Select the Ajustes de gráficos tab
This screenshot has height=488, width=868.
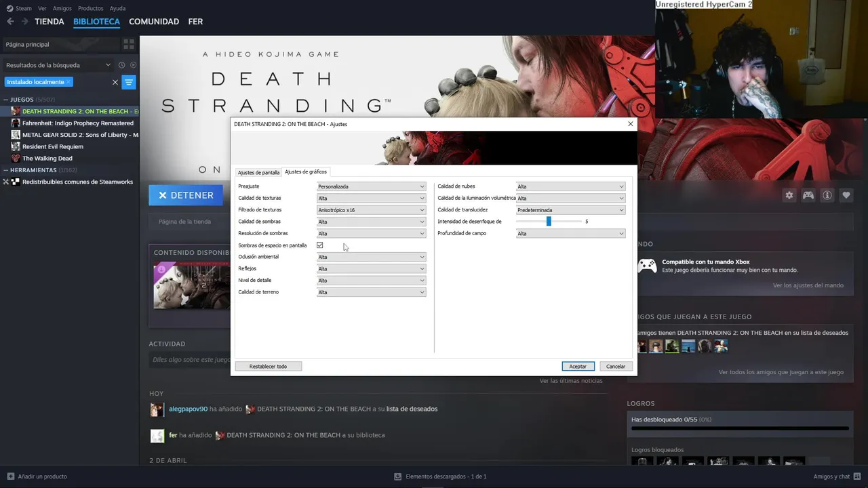coord(306,171)
